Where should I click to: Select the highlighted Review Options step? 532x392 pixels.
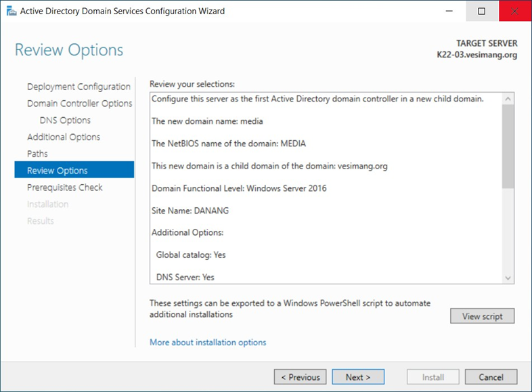pyautogui.click(x=74, y=170)
